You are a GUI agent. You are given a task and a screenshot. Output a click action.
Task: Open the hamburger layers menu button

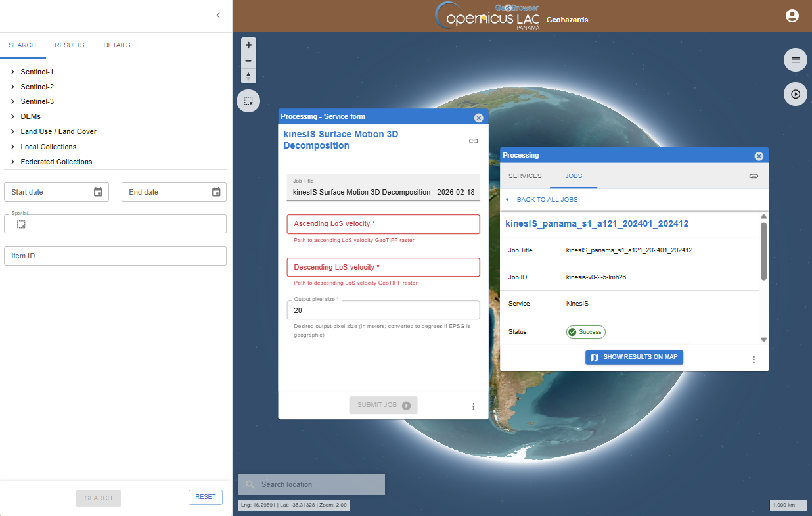[795, 60]
